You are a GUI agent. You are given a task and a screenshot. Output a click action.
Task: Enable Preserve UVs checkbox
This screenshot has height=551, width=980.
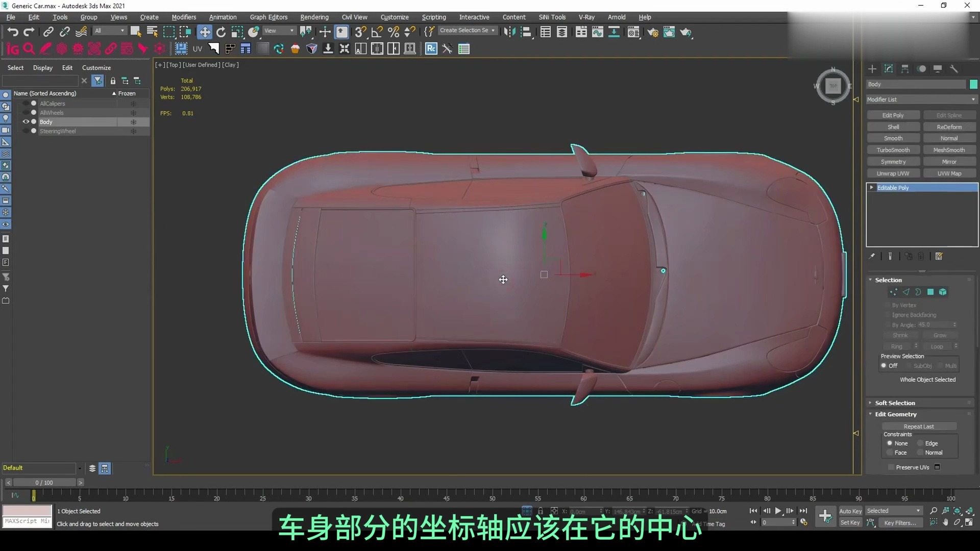tap(891, 467)
